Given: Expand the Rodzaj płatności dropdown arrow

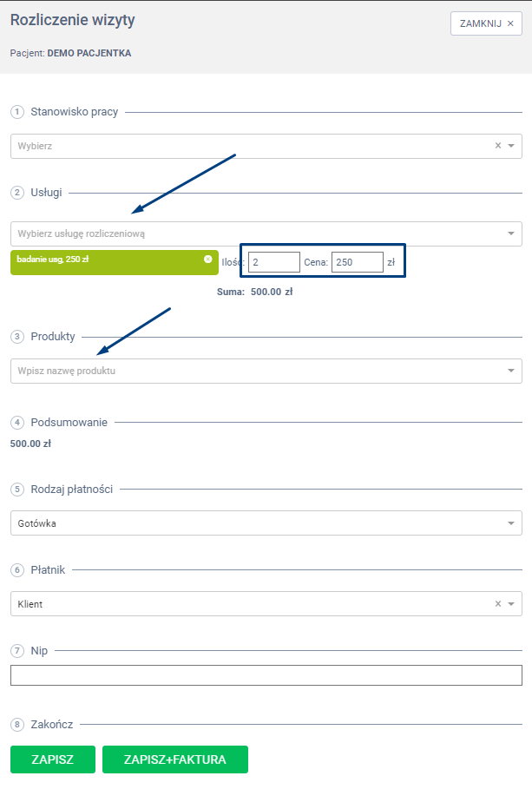Looking at the screenshot, I should tap(511, 523).
